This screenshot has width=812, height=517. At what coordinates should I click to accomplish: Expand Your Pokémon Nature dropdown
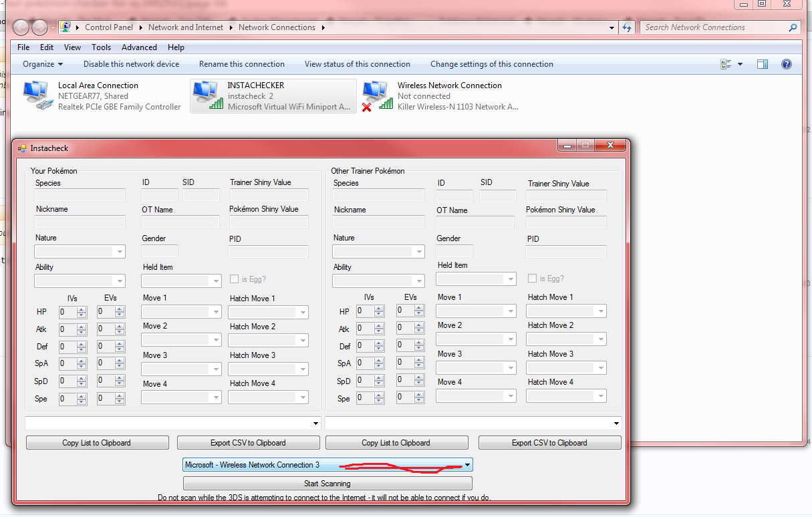[120, 252]
